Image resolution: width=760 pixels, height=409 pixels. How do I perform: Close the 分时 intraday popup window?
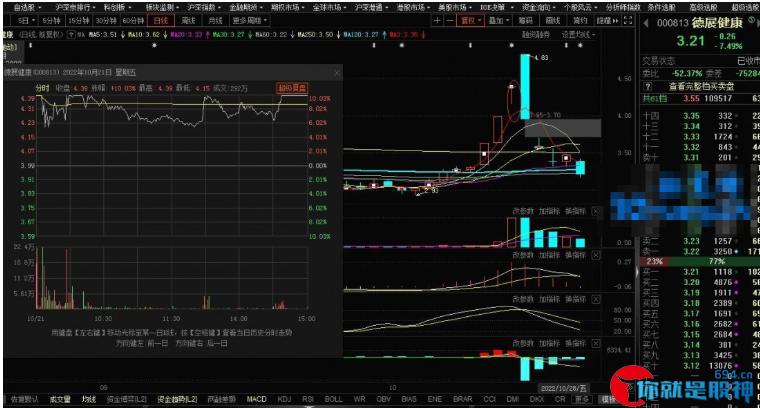pyautogui.click(x=337, y=73)
